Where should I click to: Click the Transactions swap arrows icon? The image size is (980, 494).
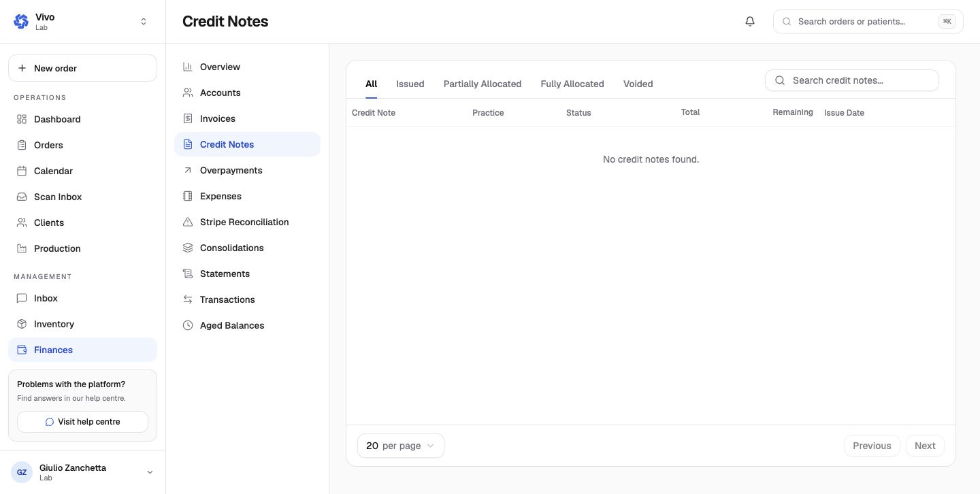pos(188,299)
